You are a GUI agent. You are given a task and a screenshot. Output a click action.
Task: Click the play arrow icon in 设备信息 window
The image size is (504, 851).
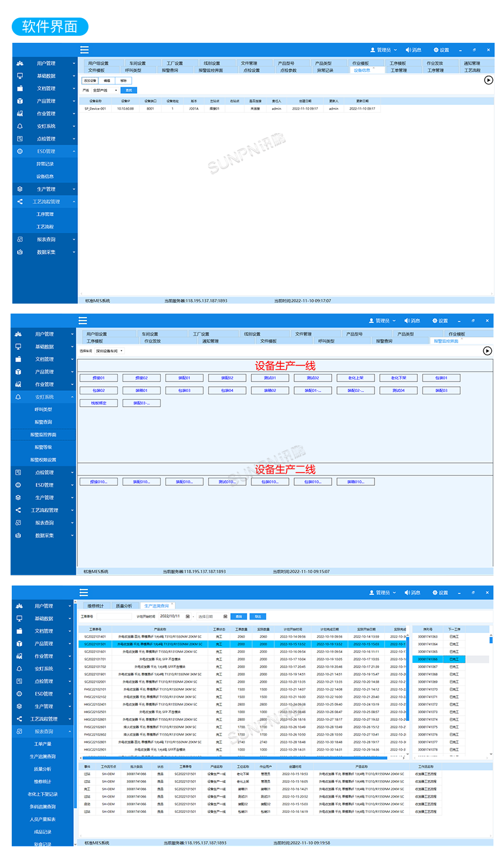click(x=488, y=80)
